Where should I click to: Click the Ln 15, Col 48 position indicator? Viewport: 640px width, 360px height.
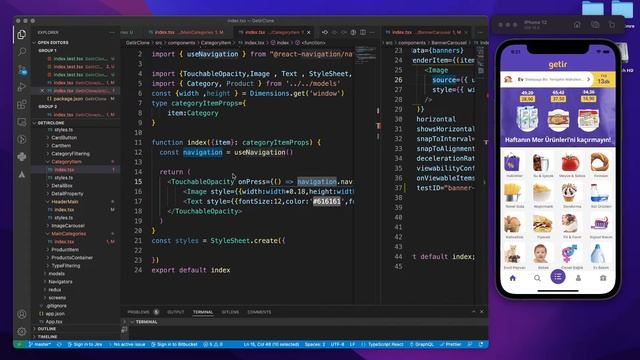271,344
